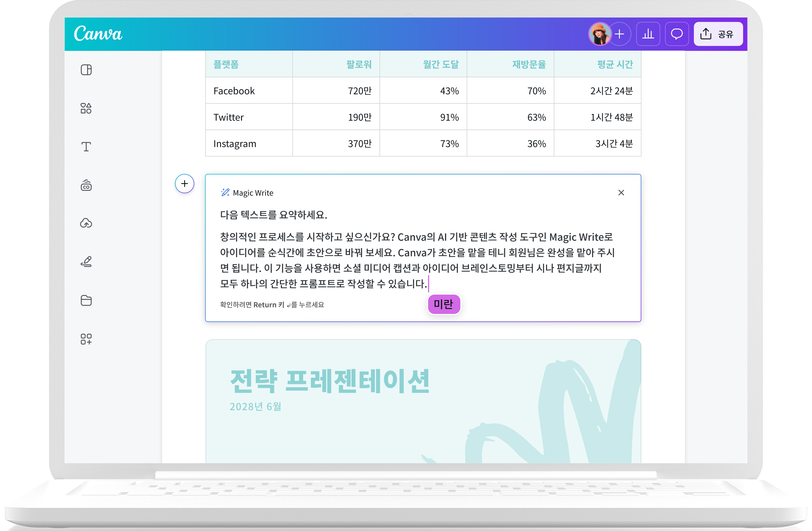
Task: Open the Apps grid icon
Action: pos(86,339)
